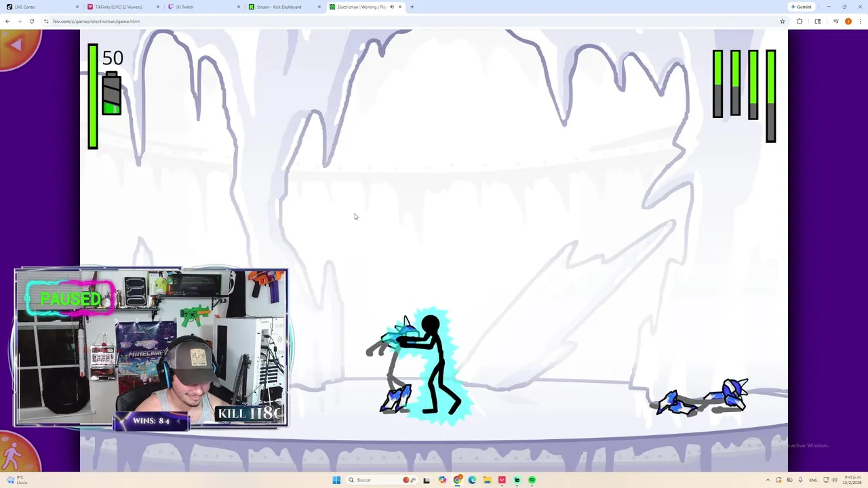
Task: Click the PAUSED label on the webcam overlay
Action: pos(70,299)
